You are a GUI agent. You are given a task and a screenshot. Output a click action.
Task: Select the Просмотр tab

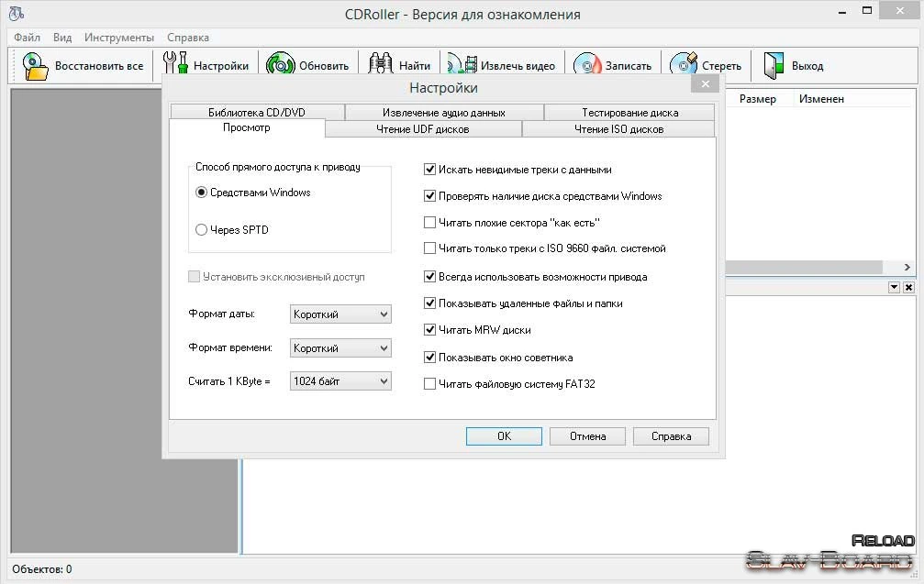246,127
